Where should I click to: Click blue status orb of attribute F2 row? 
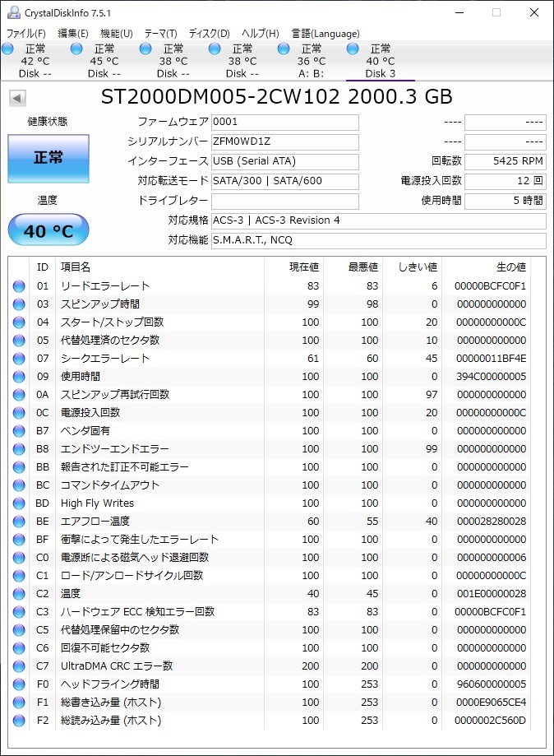coord(19,721)
